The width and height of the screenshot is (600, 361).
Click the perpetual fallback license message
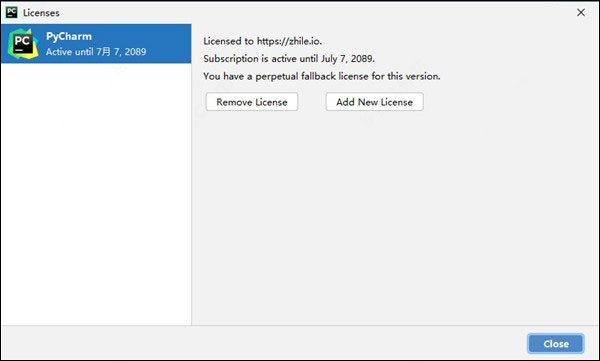point(322,76)
